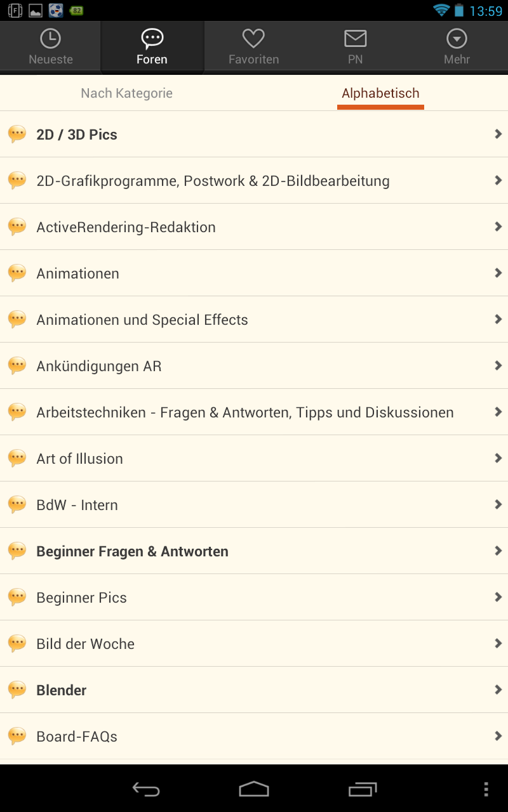
Task: Open the PN envelope icon
Action: (355, 39)
